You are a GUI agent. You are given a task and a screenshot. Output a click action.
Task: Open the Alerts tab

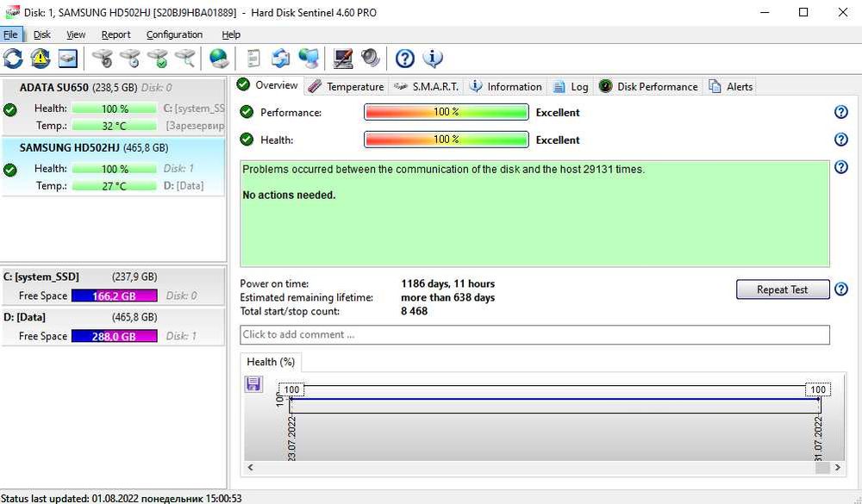pyautogui.click(x=731, y=87)
